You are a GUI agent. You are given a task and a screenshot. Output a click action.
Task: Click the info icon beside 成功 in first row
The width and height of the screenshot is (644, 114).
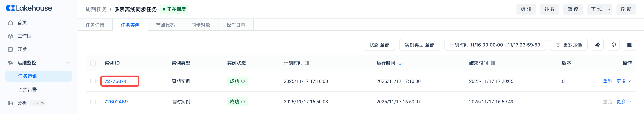[x=243, y=81]
